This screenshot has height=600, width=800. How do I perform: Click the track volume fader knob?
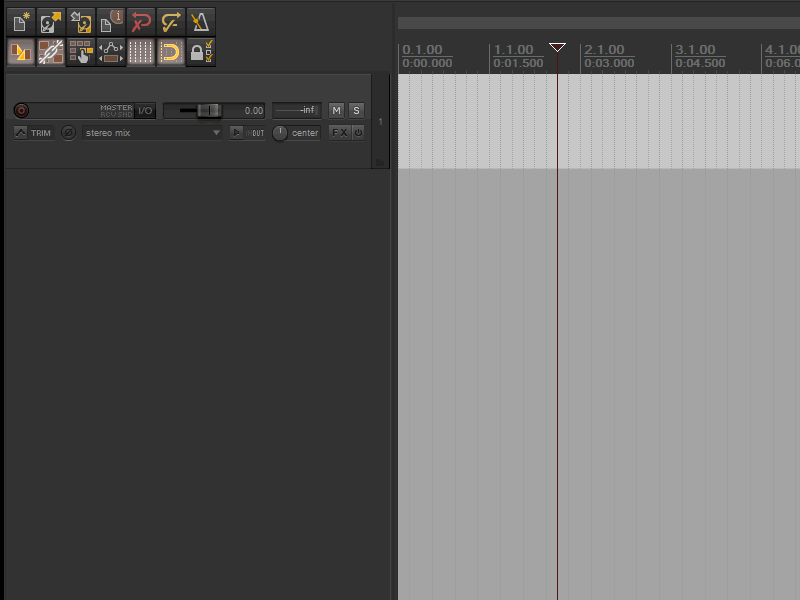pos(209,110)
